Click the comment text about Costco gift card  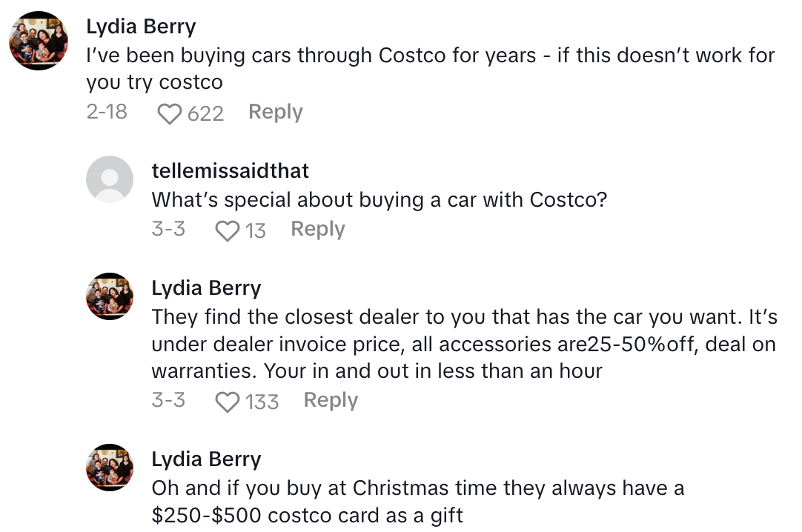coord(417,502)
